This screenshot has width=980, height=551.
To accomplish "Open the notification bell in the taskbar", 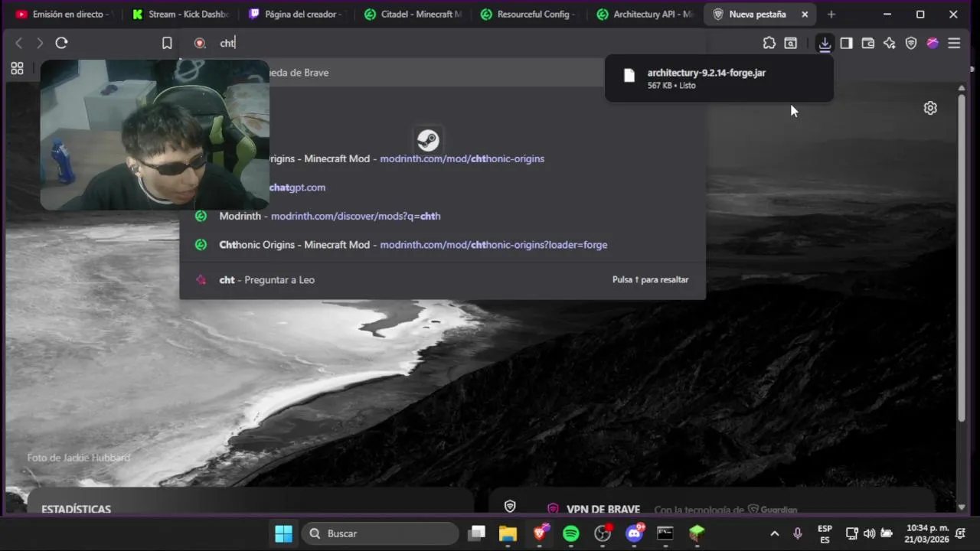I will click(x=961, y=533).
